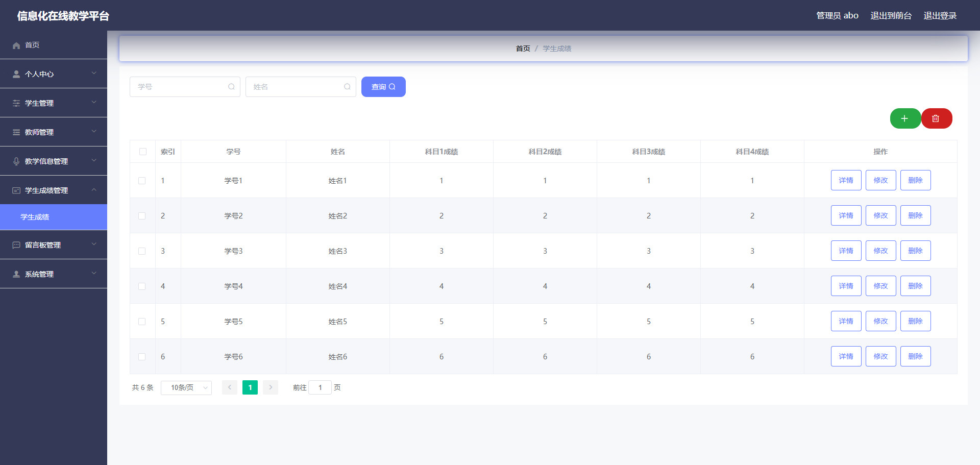
Task: Click the red trash delete button
Action: click(937, 118)
